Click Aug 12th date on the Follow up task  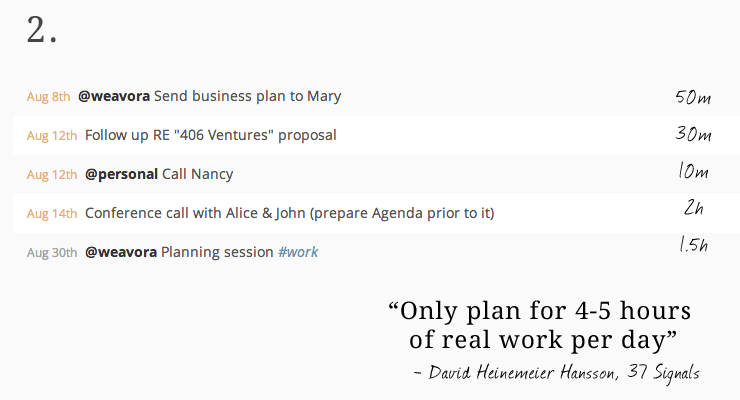click(x=52, y=135)
